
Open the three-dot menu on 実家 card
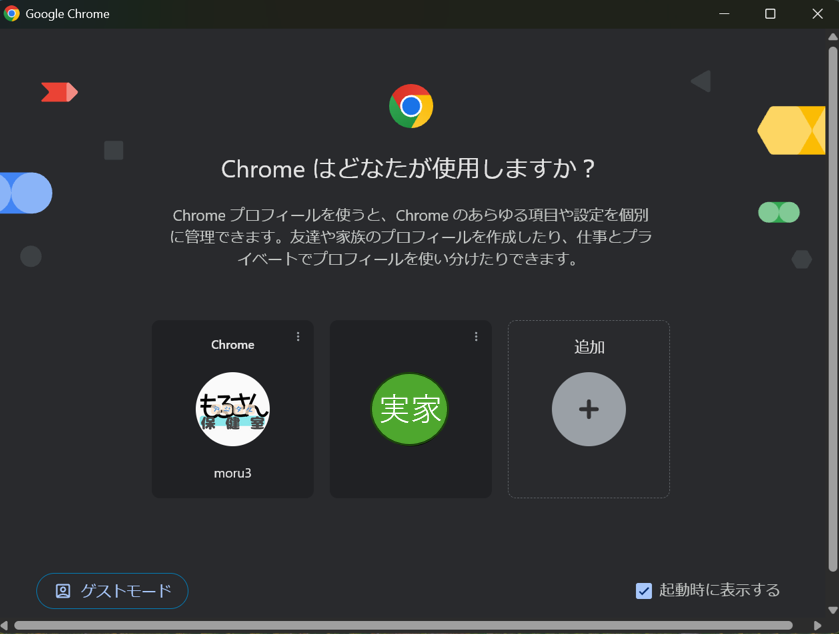pyautogui.click(x=476, y=337)
